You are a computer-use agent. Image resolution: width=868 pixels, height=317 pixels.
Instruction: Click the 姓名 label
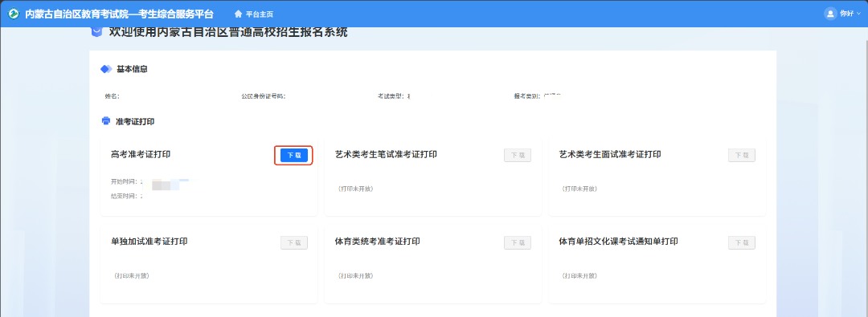click(113, 96)
